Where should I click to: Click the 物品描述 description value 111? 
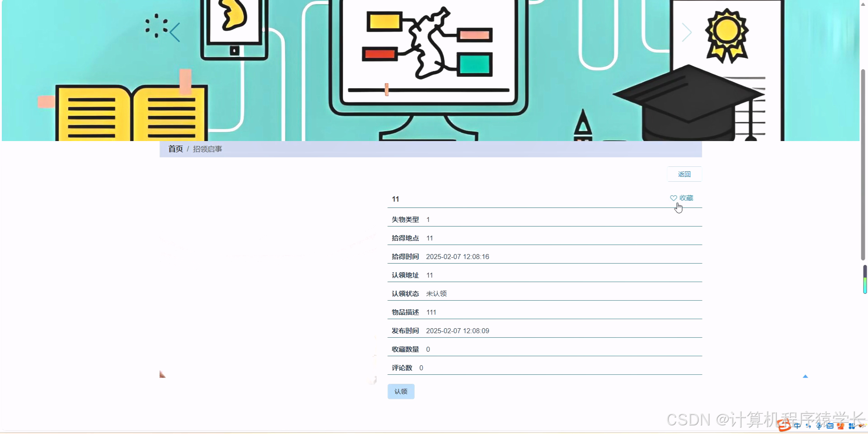(432, 312)
